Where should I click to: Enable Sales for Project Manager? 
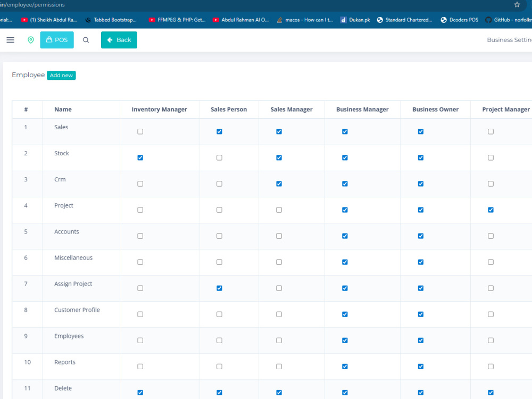491,131
